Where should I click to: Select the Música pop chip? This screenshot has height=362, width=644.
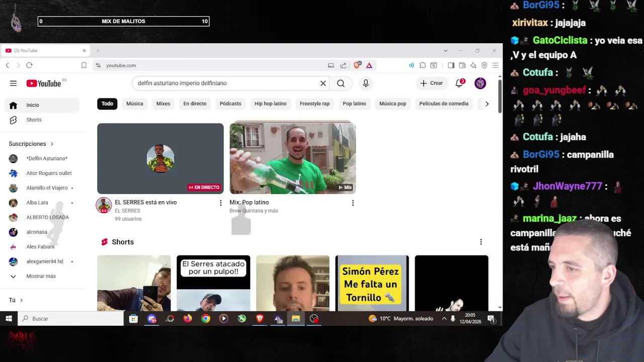coord(392,104)
